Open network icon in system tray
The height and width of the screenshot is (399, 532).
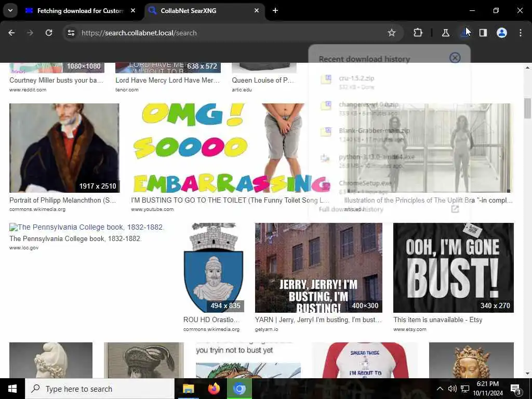point(465,389)
